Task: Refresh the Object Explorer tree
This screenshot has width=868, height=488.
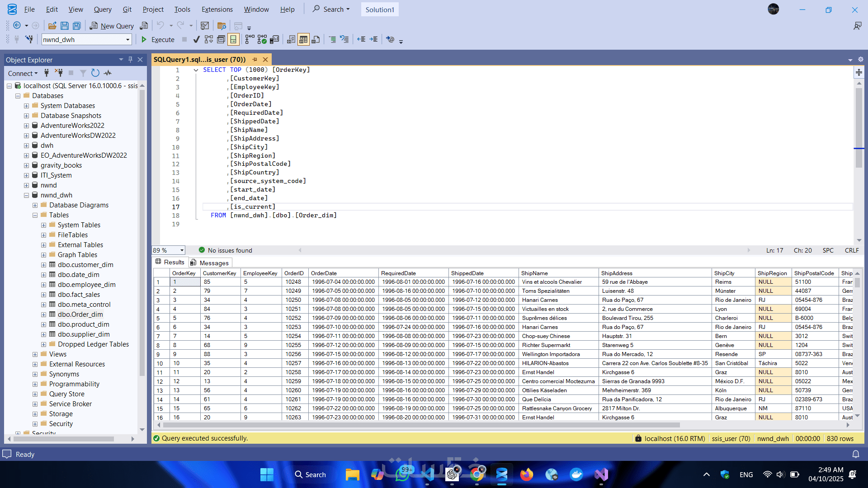Action: click(x=95, y=73)
